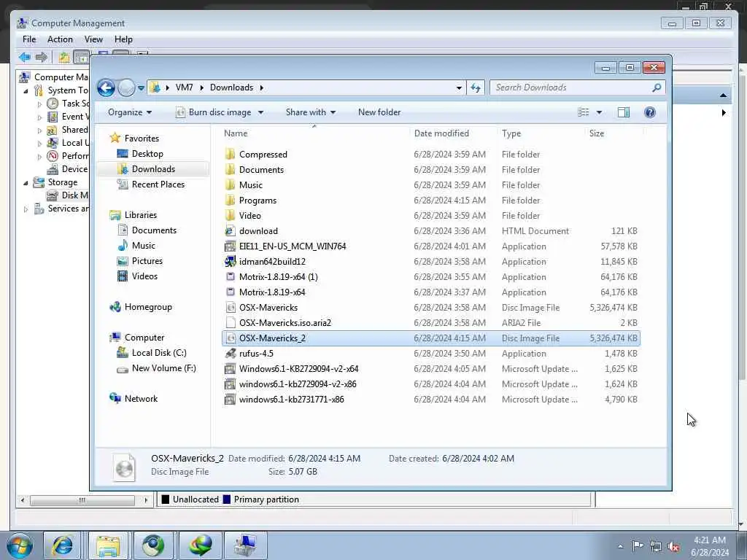This screenshot has width=747, height=560.
Task: Open Windows Start button
Action: pos(20,545)
